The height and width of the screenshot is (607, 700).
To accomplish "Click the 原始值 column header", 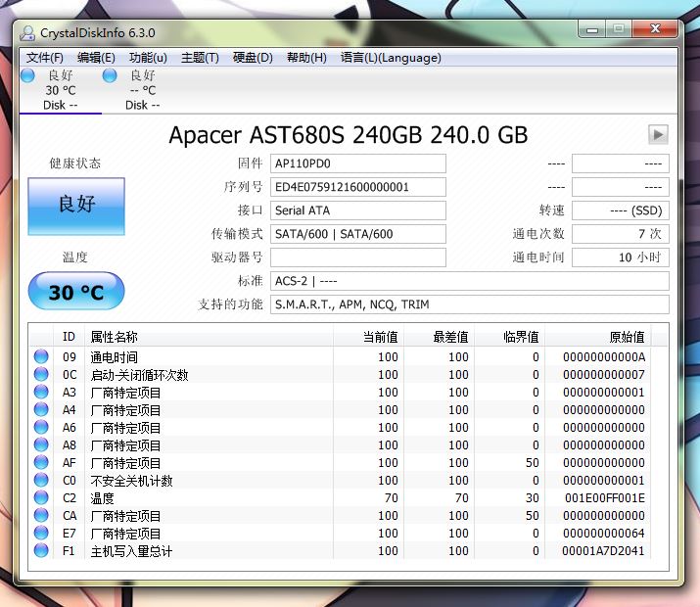I will 598,337.
